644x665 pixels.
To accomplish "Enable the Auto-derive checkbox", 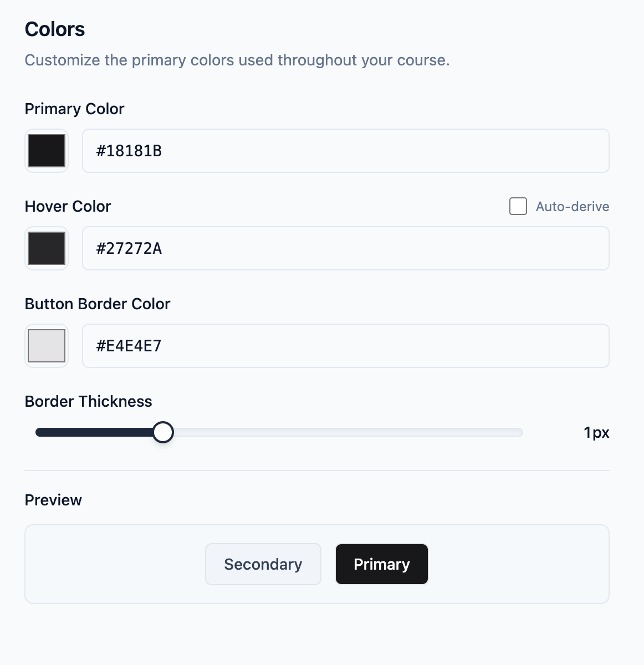I will 518,206.
